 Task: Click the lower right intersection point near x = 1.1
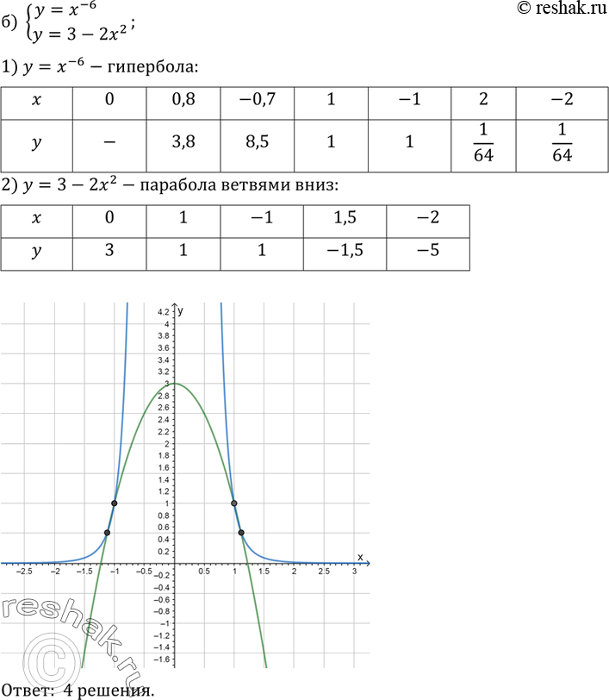click(x=241, y=533)
